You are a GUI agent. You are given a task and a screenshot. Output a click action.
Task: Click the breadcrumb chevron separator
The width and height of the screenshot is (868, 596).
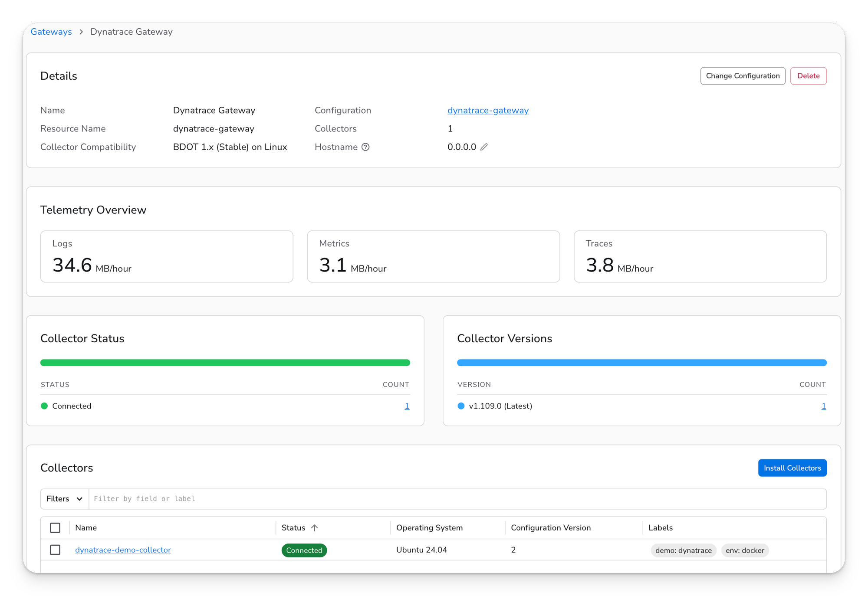click(x=81, y=32)
